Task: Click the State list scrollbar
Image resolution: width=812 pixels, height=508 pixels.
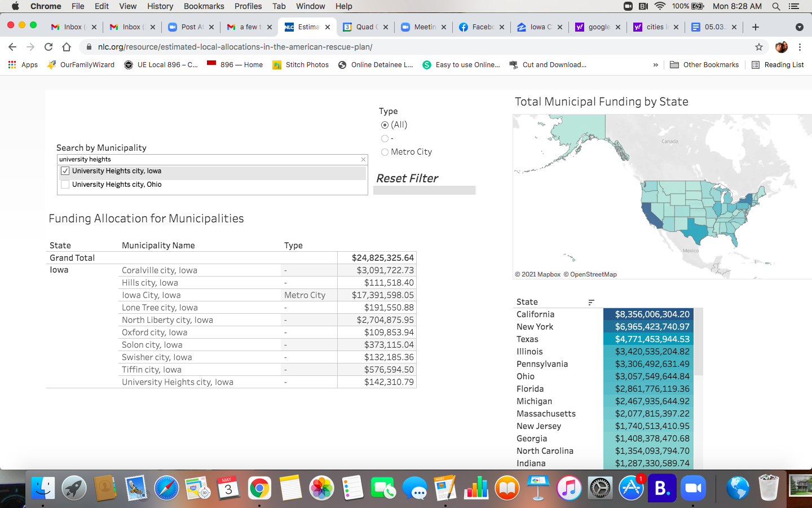Action: pyautogui.click(x=699, y=341)
